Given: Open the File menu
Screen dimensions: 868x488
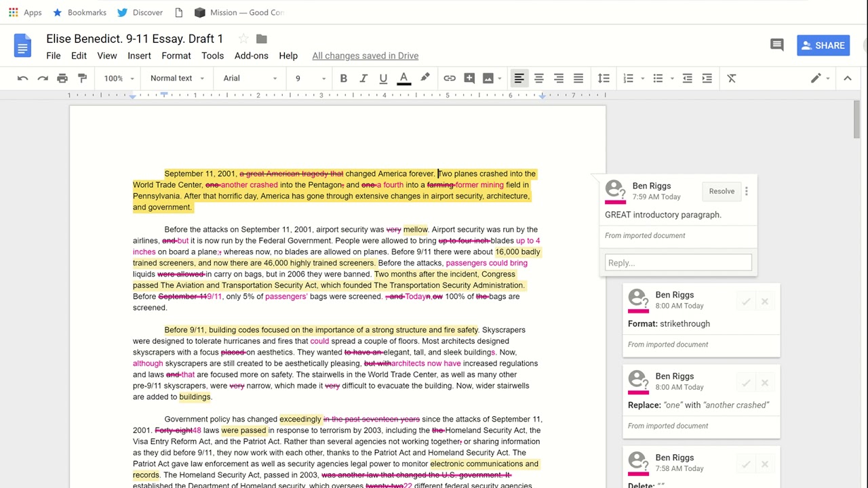Looking at the screenshot, I should click(54, 56).
